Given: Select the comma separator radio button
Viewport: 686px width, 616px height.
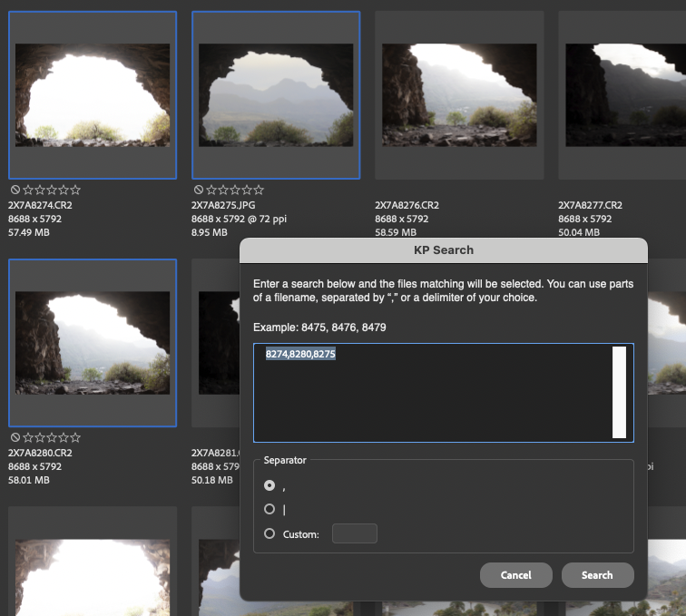Looking at the screenshot, I should point(269,485).
